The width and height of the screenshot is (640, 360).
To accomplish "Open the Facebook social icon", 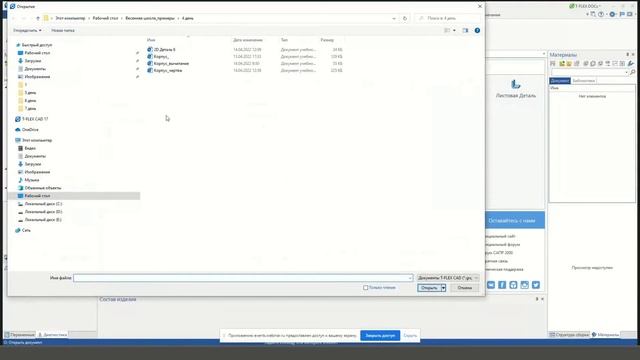I will pyautogui.click(x=502, y=285).
